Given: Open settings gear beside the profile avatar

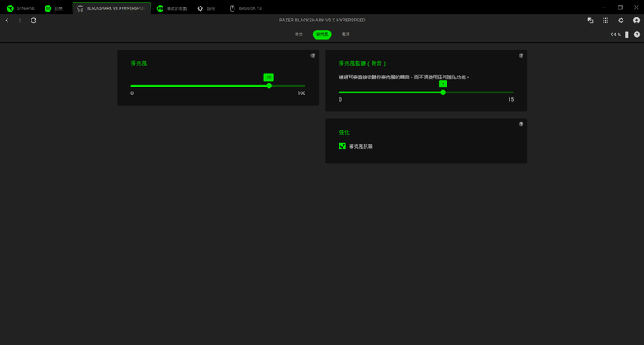Looking at the screenshot, I should point(621,21).
